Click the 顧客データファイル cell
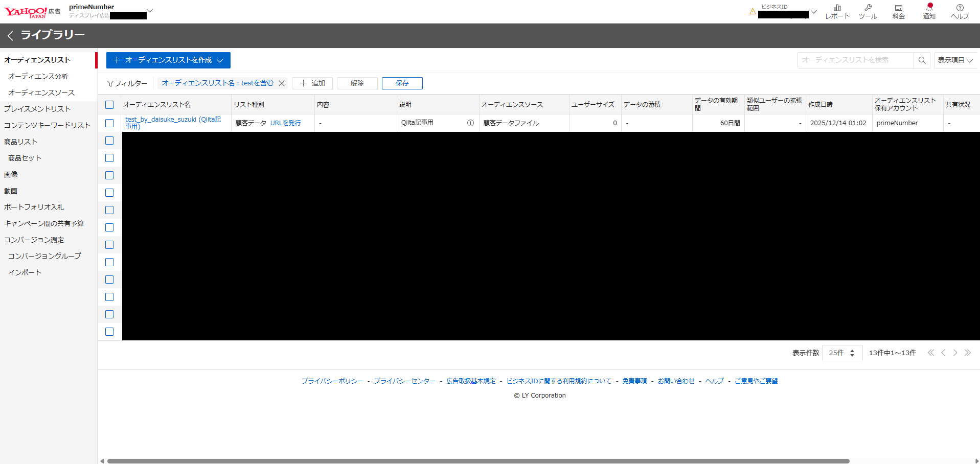The image size is (980, 464). pos(524,123)
